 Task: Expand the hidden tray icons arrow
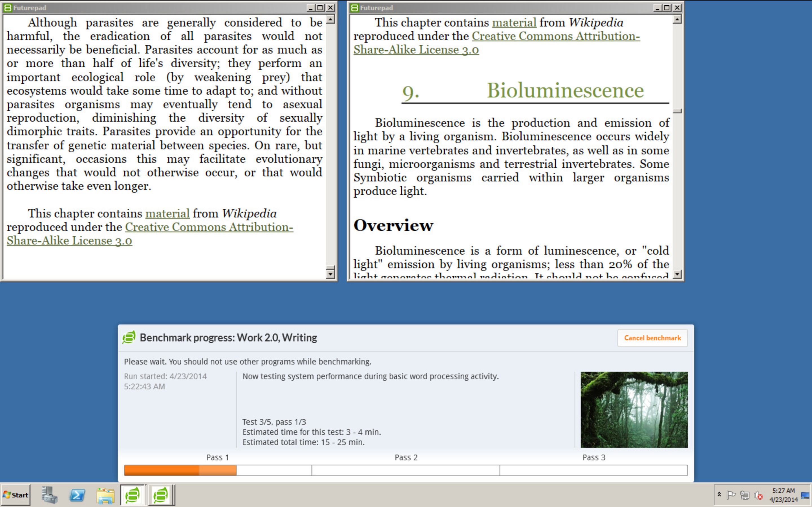(719, 494)
